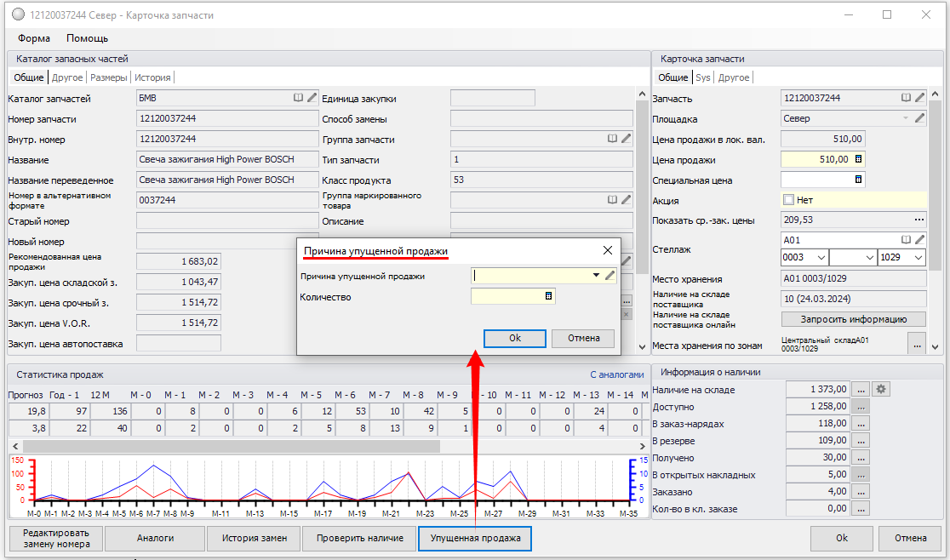950x560 pixels.
Task: Open the calculator icon in Цена продажи field
Action: pos(858,159)
